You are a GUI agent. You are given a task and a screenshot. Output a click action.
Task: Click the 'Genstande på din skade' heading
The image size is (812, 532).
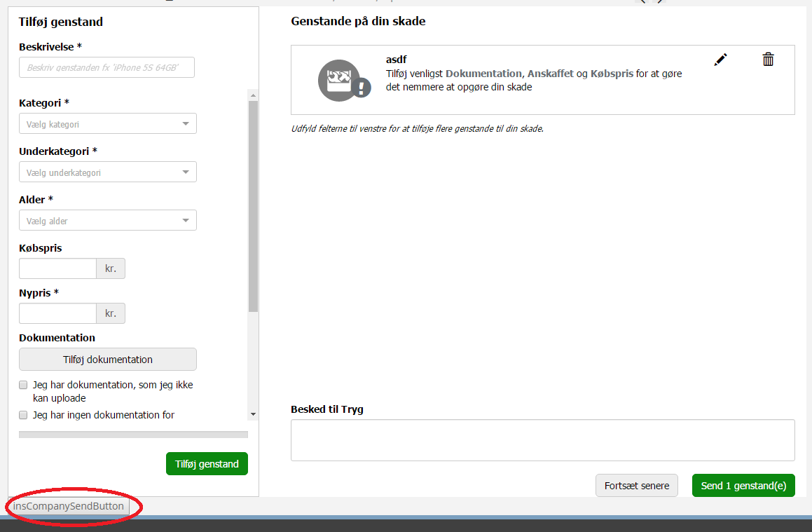(358, 21)
